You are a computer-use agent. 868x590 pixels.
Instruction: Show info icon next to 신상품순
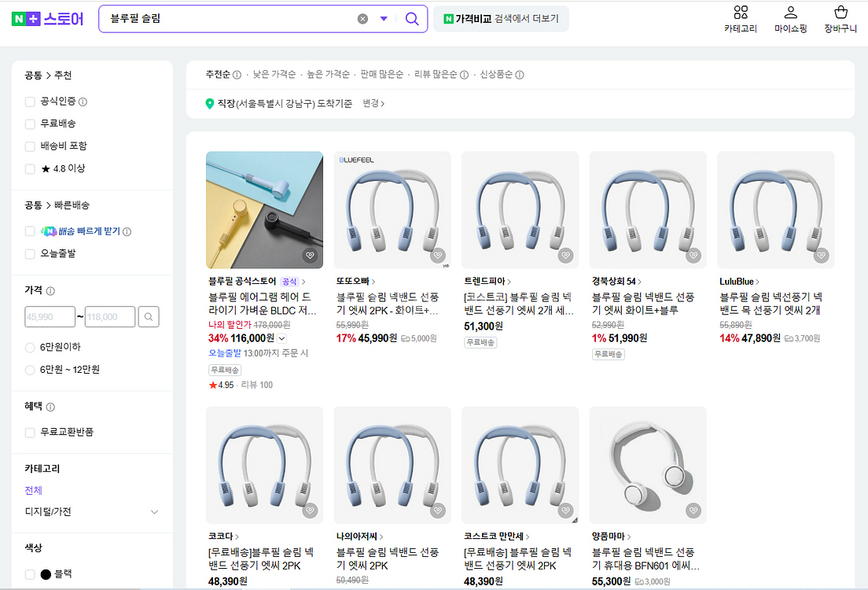(x=519, y=75)
